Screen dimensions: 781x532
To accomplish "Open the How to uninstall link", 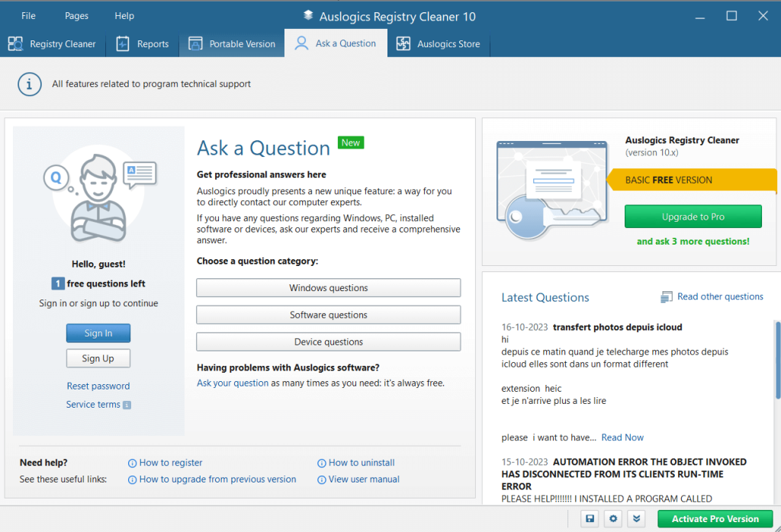I will (362, 463).
